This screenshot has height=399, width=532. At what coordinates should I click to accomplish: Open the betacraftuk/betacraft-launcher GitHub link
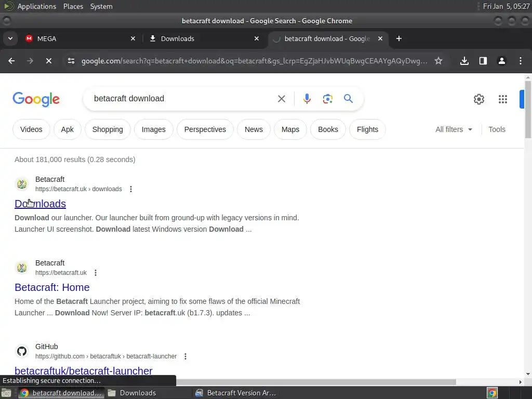pyautogui.click(x=84, y=371)
